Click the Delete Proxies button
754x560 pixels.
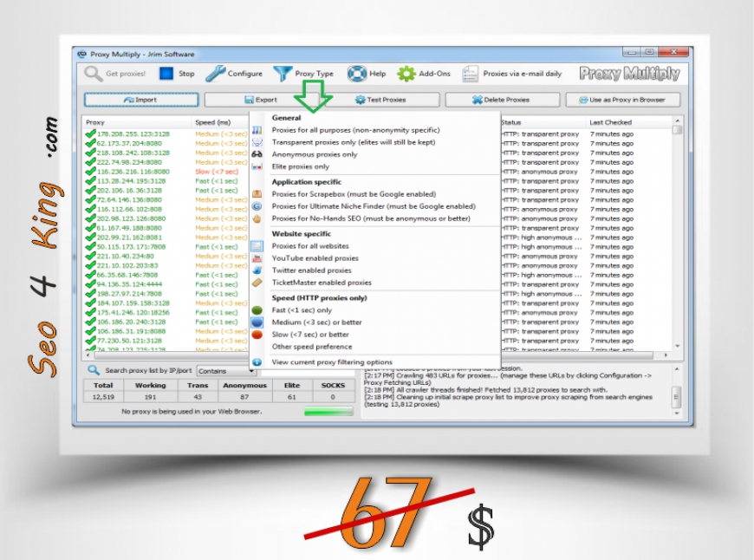pyautogui.click(x=503, y=100)
